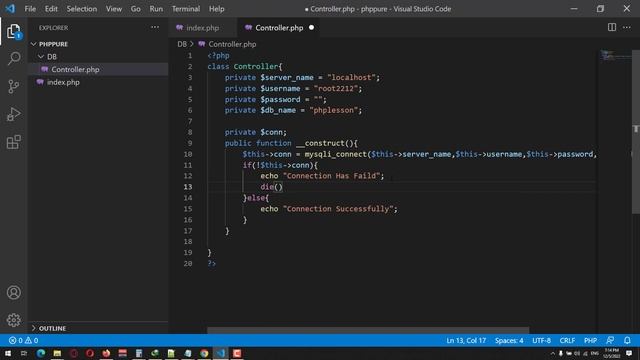Collapse the PHPPURE project folder
Viewport: 640px width, 360px height.
coord(34,44)
